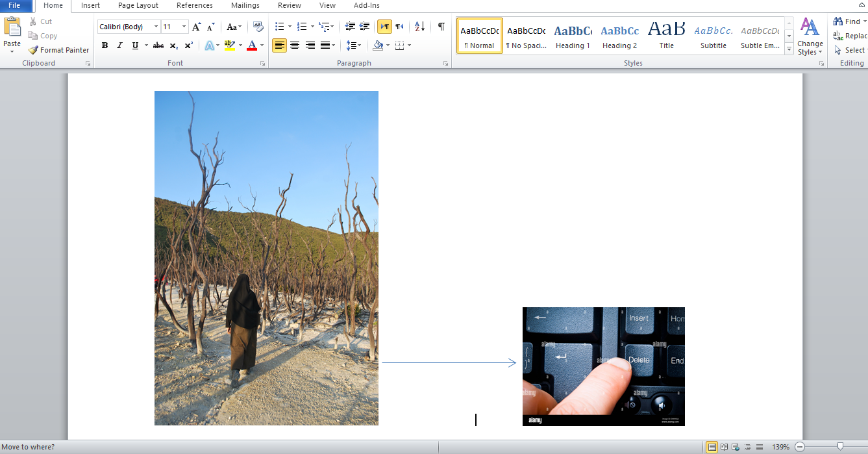Screen dimensions: 868x454
Task: Click the Sort A-Z icon
Action: click(419, 27)
